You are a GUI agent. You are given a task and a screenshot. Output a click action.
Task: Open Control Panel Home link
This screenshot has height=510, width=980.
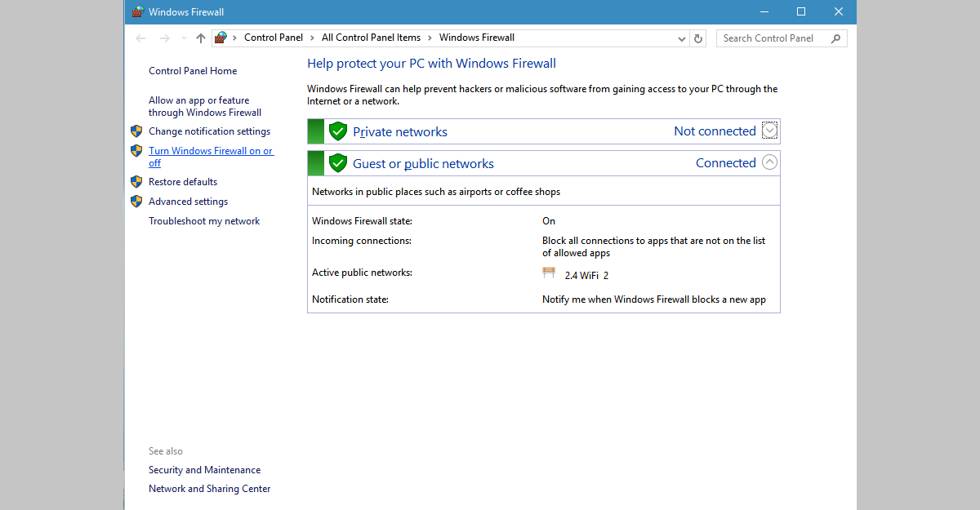[193, 71]
